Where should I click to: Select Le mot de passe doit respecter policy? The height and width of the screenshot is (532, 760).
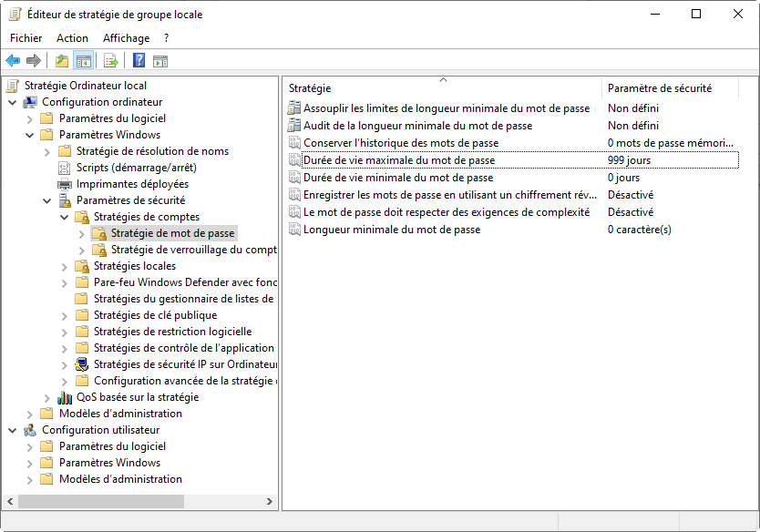pyautogui.click(x=447, y=211)
